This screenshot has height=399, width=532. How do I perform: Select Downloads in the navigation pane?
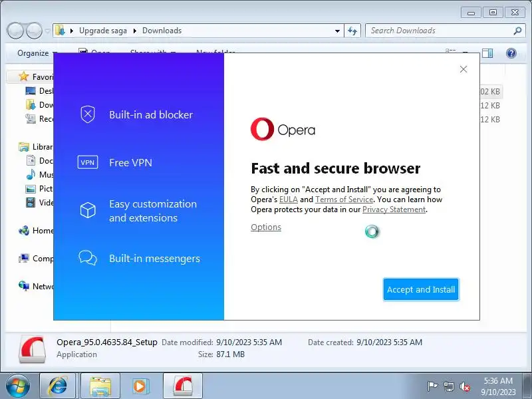pyautogui.click(x=39, y=105)
